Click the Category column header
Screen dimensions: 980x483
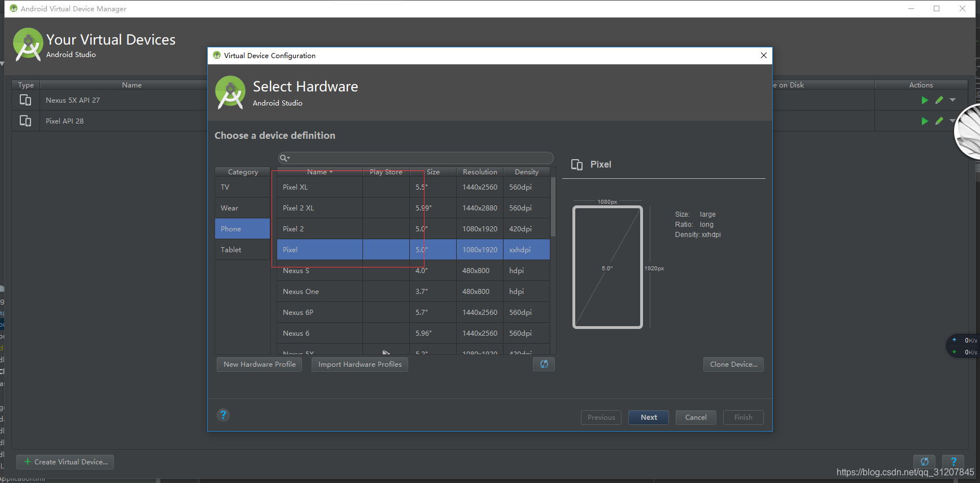pyautogui.click(x=243, y=172)
